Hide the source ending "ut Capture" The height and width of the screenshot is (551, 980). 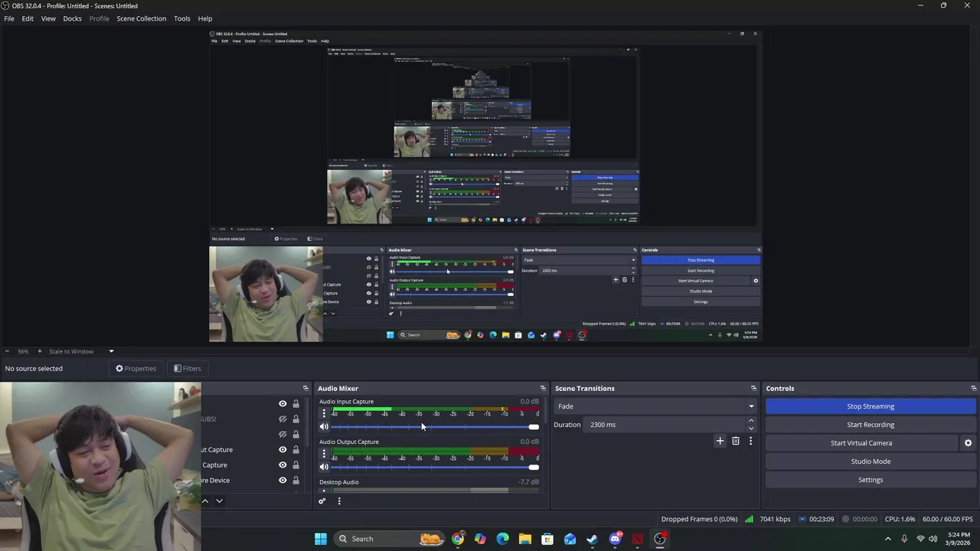point(283,450)
